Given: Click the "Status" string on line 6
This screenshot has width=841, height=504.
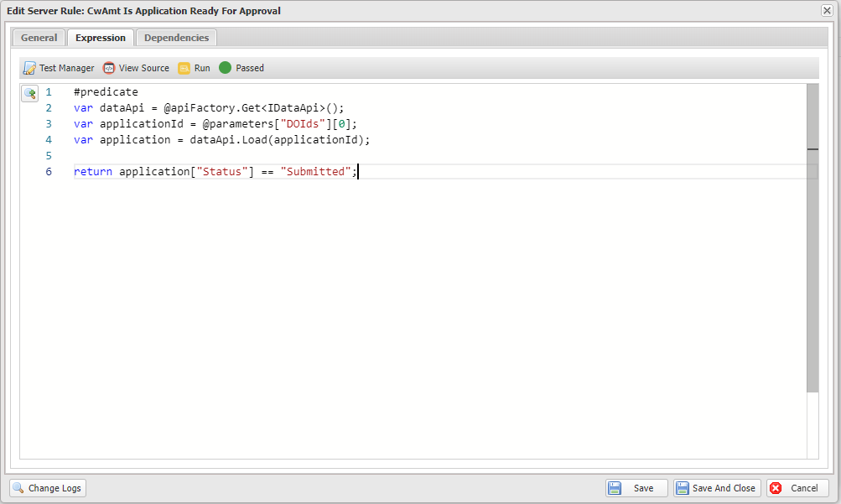Looking at the screenshot, I should pos(221,172).
